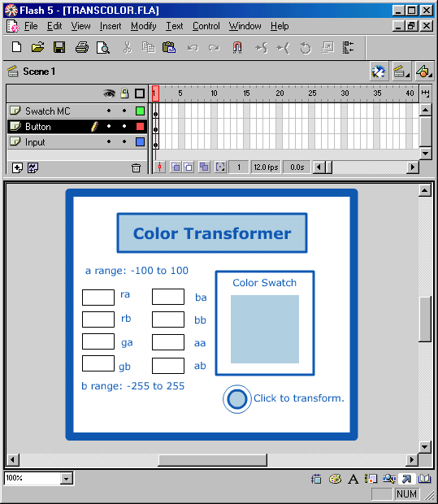
Task: Open the Edit Scene dropdown icon
Action: pos(399,72)
